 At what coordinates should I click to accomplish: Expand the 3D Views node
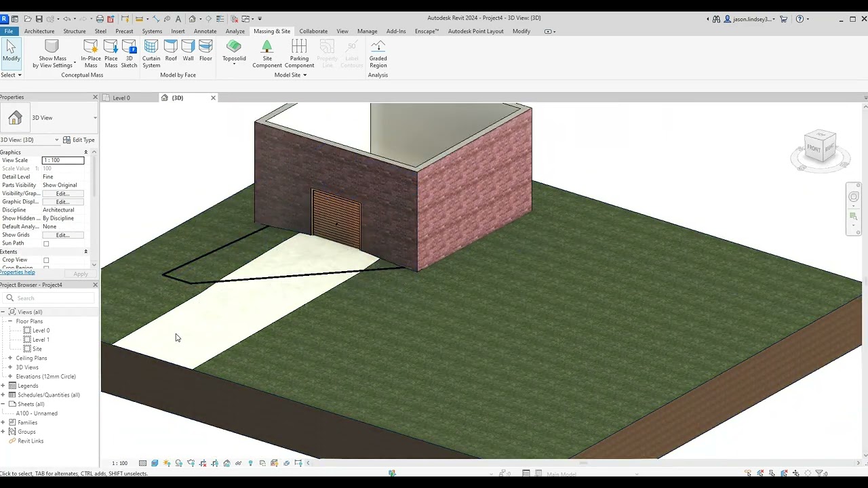(x=10, y=367)
